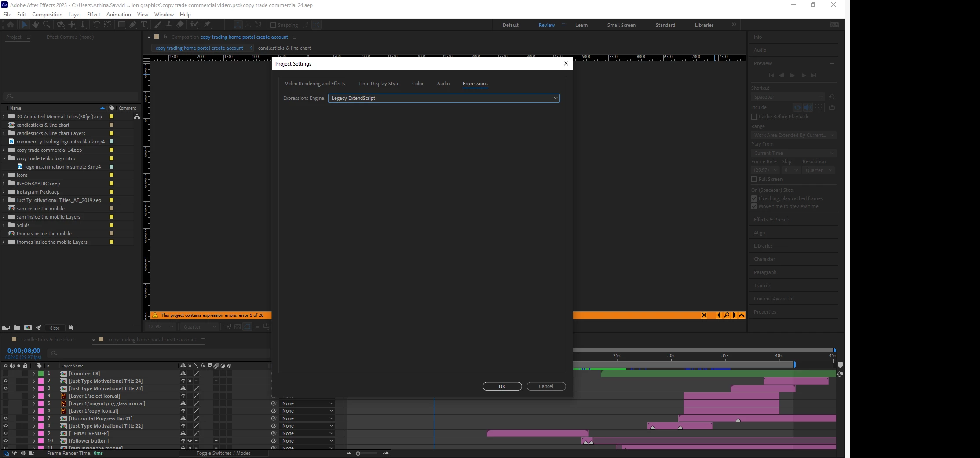Select the Home icon in toolbar
Image resolution: width=980 pixels, height=458 pixels.
click(x=11, y=25)
